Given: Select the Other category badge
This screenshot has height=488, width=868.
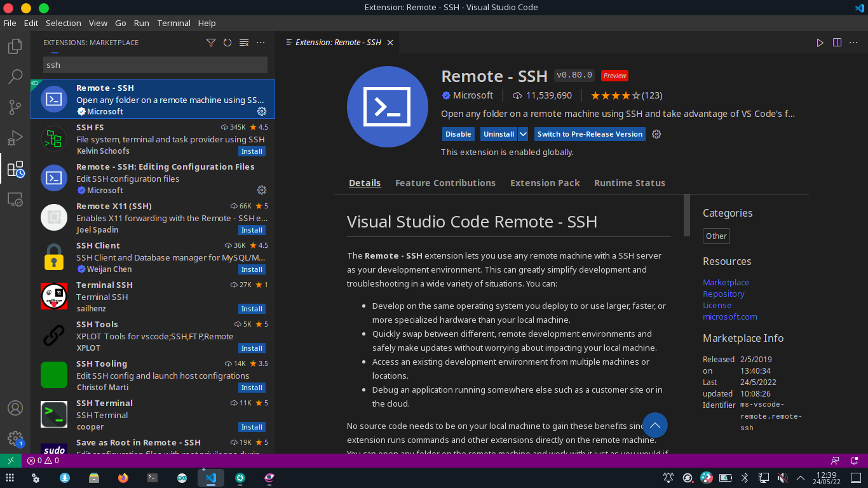Looking at the screenshot, I should 716,236.
